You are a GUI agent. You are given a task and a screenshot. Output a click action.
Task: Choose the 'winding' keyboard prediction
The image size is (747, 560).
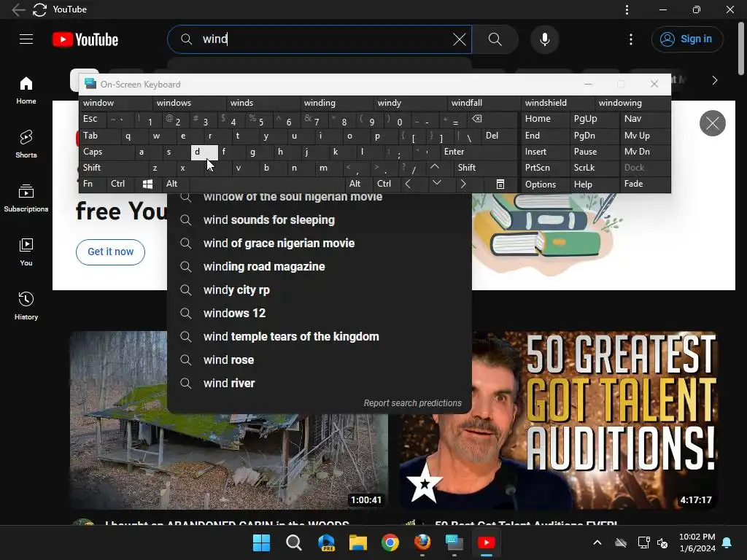(x=337, y=103)
